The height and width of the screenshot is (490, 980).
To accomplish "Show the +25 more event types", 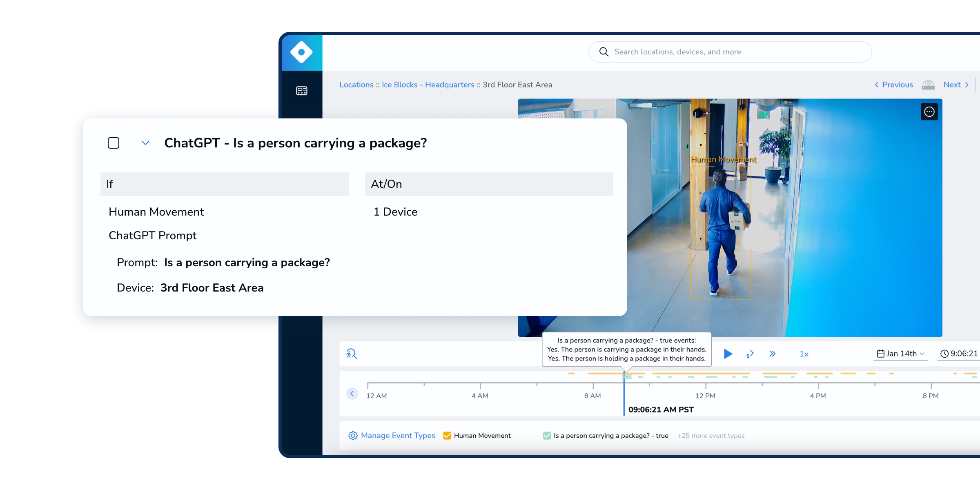I will (x=711, y=436).
